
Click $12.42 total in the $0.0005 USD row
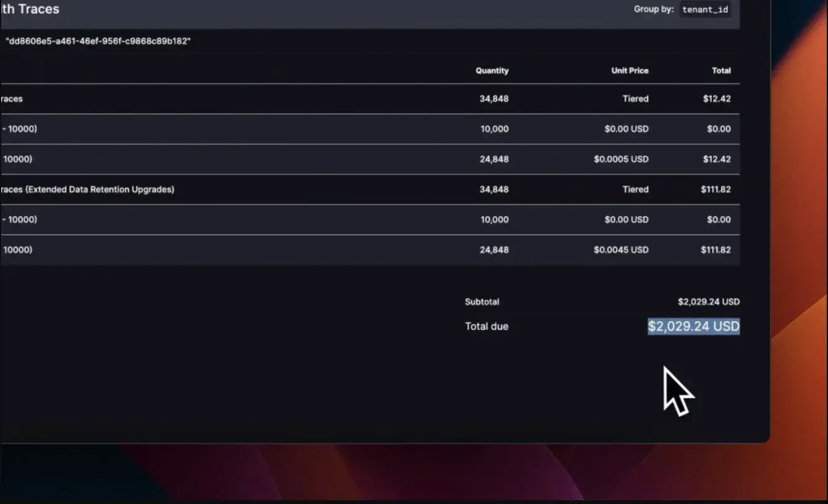coord(717,159)
